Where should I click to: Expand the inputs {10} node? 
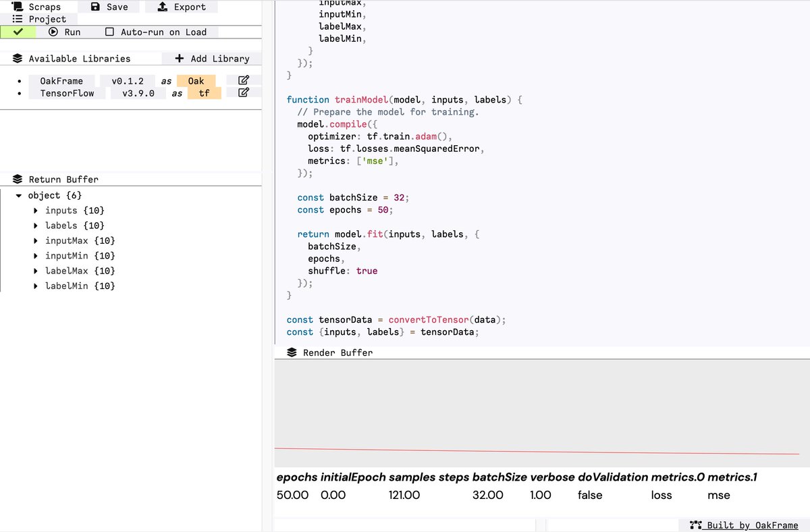pos(36,211)
